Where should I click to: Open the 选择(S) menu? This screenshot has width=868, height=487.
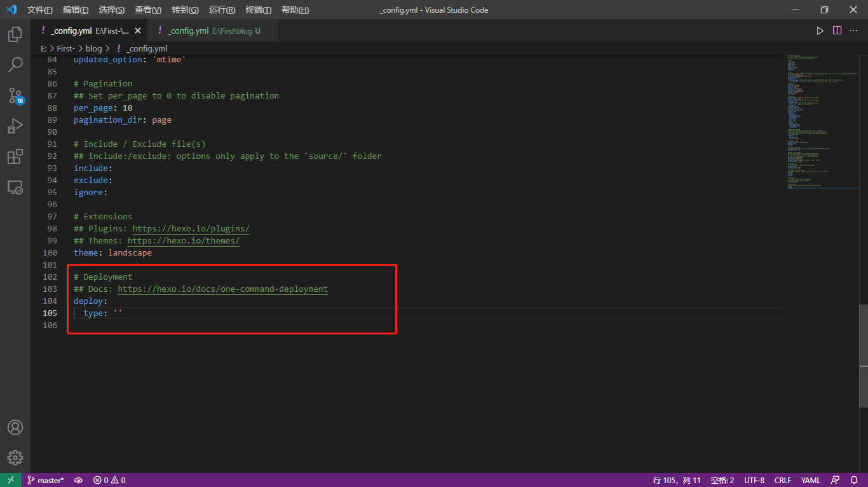112,10
